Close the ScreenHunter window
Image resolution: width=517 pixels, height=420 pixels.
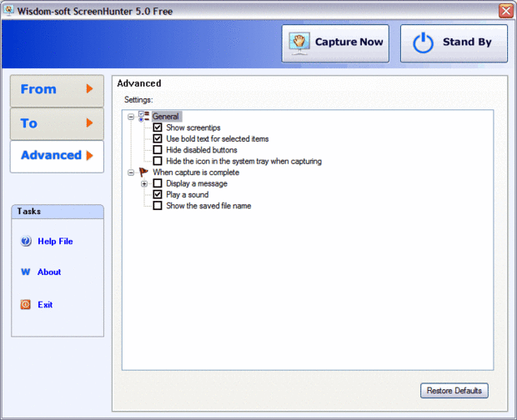[506, 11]
